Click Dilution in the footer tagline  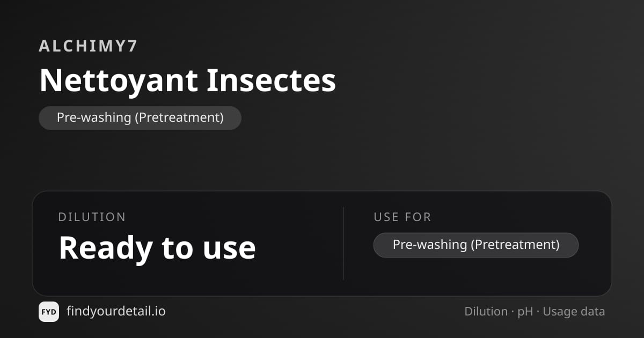click(486, 312)
